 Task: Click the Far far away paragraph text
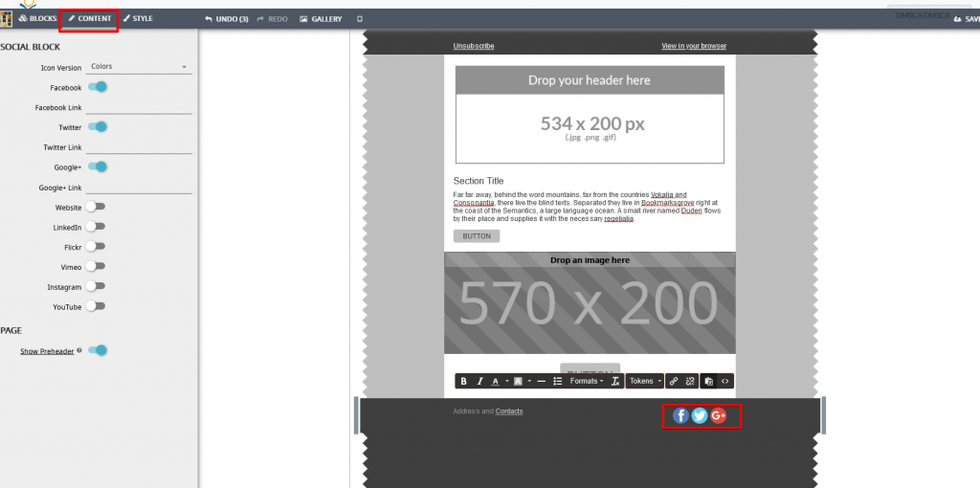click(x=588, y=207)
